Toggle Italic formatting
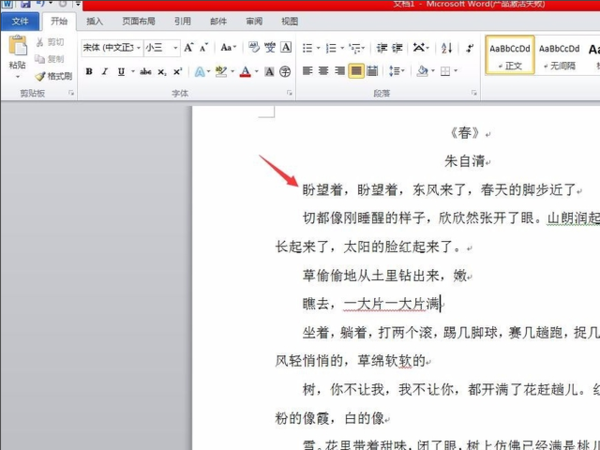The height and width of the screenshot is (450, 600). [x=105, y=72]
